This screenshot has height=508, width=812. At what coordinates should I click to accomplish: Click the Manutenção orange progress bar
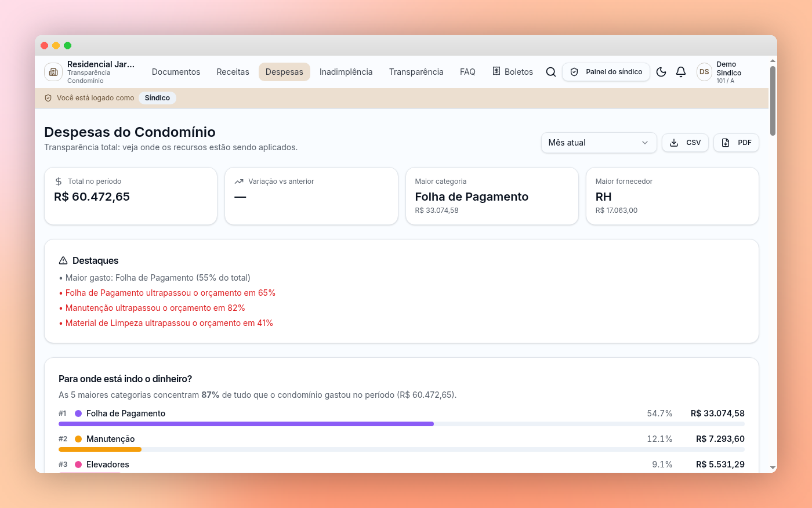100,449
